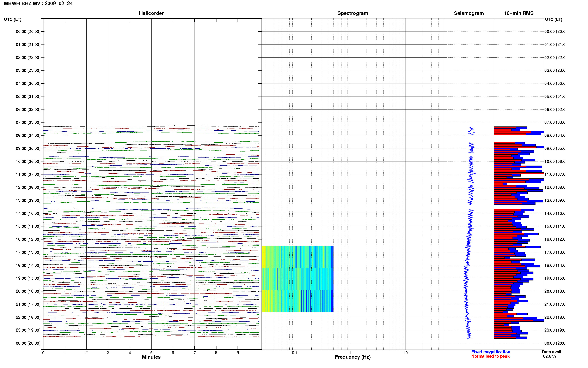Click the 10 tick on the frequency axis
This screenshot has height=368, width=588.
tap(405, 353)
